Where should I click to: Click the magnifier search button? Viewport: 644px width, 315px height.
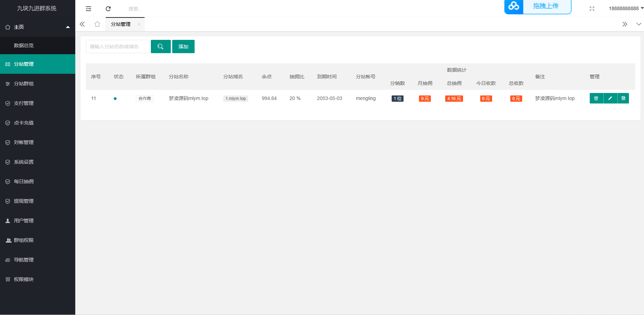161,46
